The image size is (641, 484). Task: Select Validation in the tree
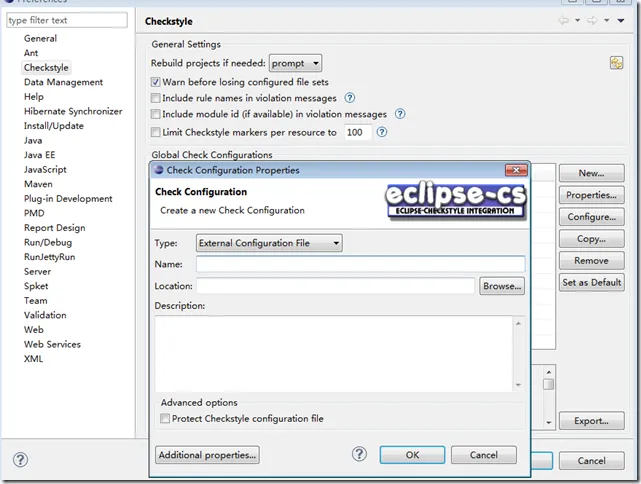click(x=45, y=315)
